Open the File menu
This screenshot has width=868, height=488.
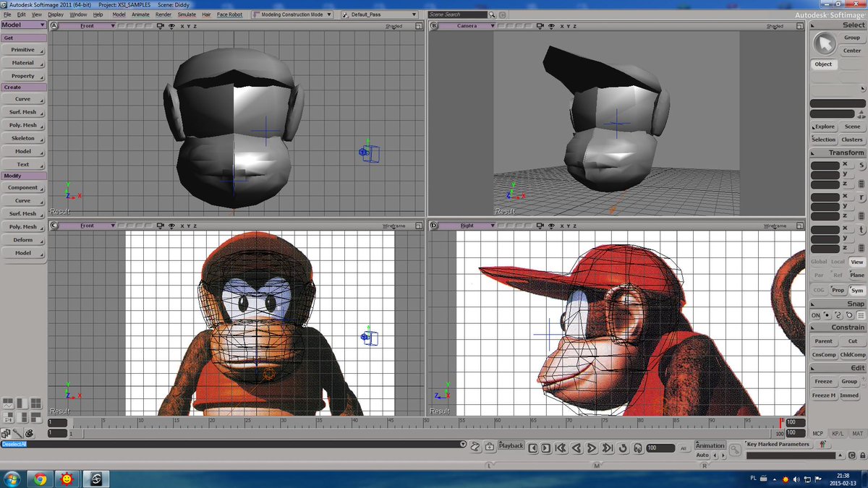(7, 14)
